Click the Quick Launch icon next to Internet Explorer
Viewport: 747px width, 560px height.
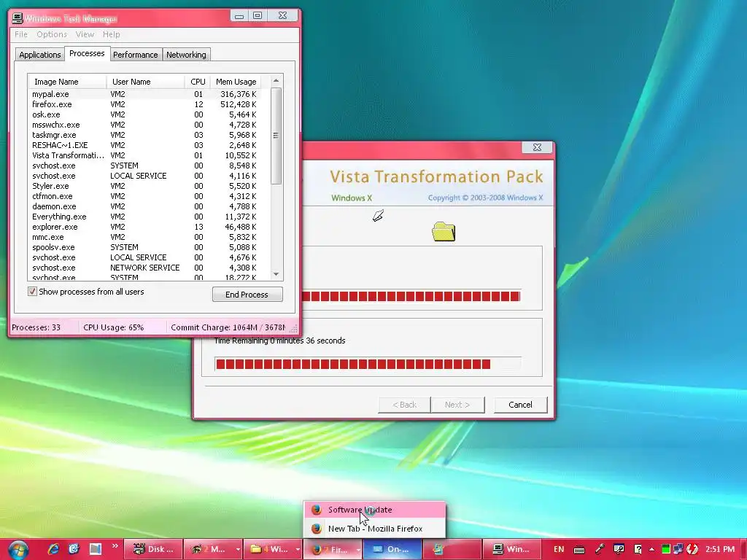(74, 549)
